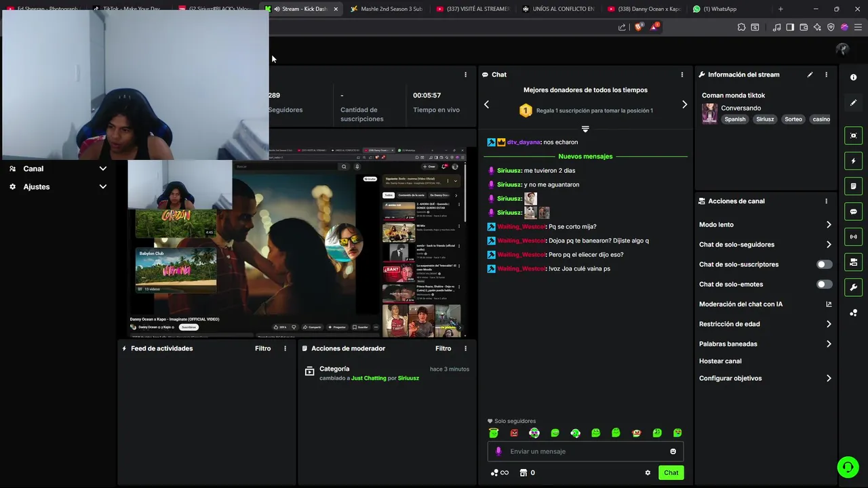This screenshot has height=488, width=868.
Task: Open the browser hamburger menu
Action: (858, 27)
